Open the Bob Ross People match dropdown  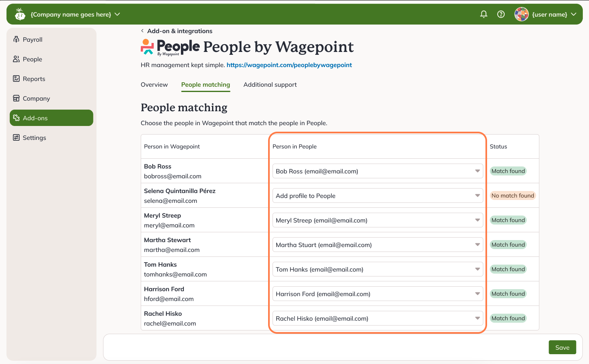[x=378, y=171]
